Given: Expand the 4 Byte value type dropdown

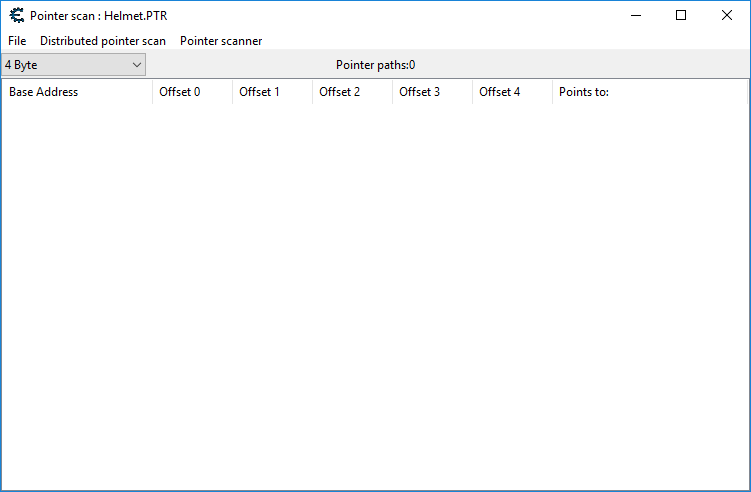Looking at the screenshot, I should [x=73, y=65].
